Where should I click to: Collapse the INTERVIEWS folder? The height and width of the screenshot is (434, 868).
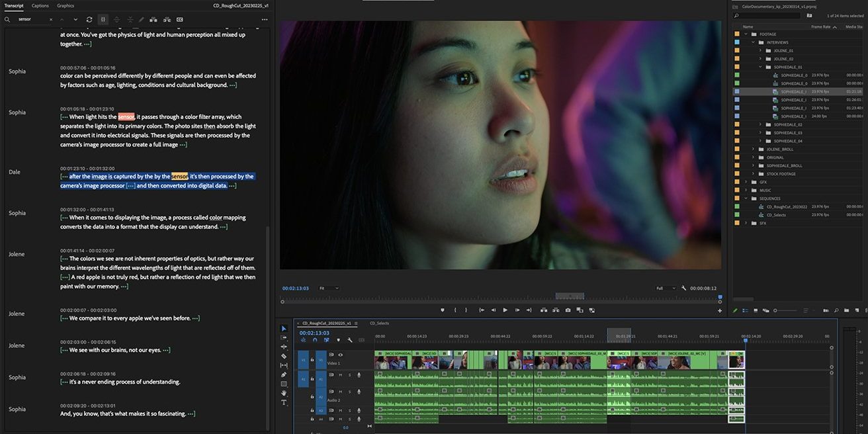(753, 42)
